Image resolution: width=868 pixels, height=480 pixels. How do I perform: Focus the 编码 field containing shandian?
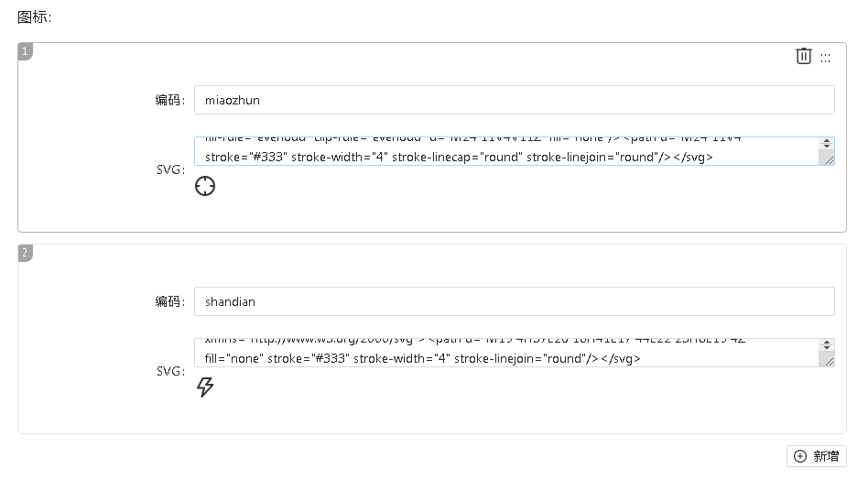click(514, 301)
